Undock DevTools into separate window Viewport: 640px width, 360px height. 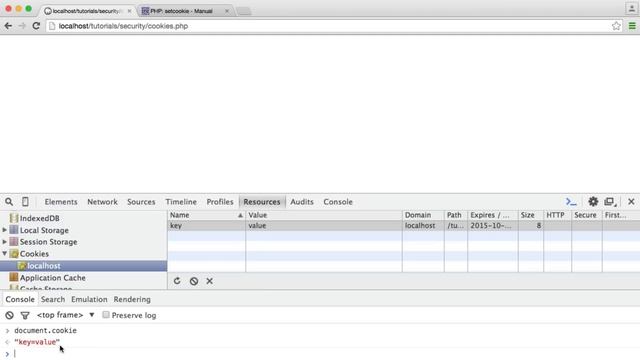(610, 202)
